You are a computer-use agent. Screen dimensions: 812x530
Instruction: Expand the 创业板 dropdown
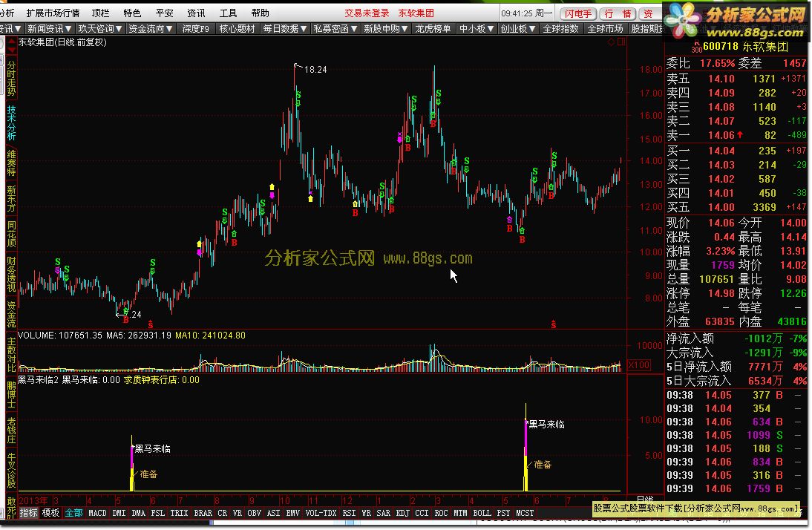517,28
